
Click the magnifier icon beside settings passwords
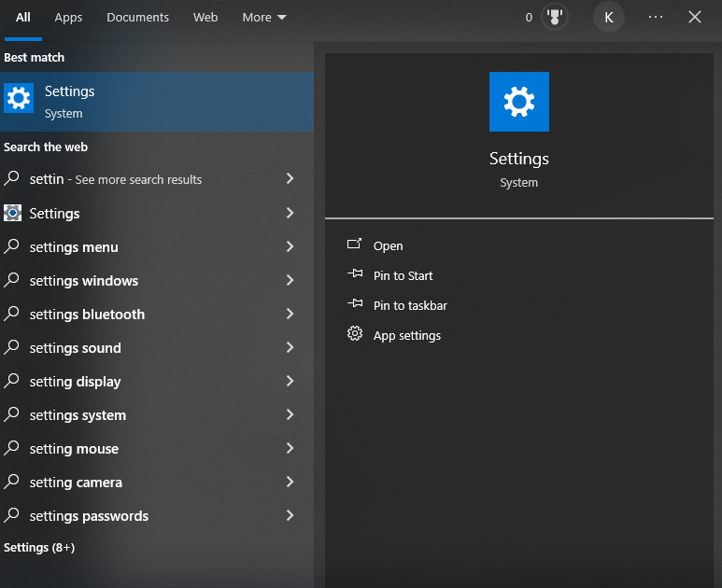pos(11,515)
